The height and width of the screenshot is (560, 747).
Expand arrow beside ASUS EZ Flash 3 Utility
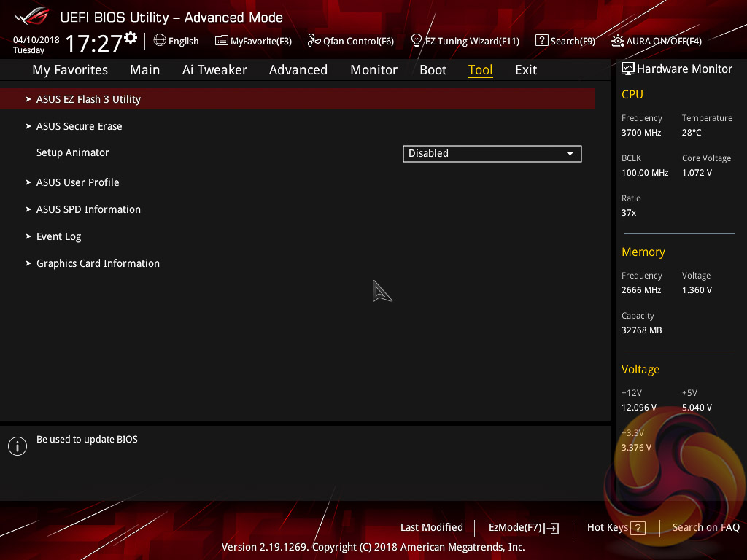coord(28,99)
